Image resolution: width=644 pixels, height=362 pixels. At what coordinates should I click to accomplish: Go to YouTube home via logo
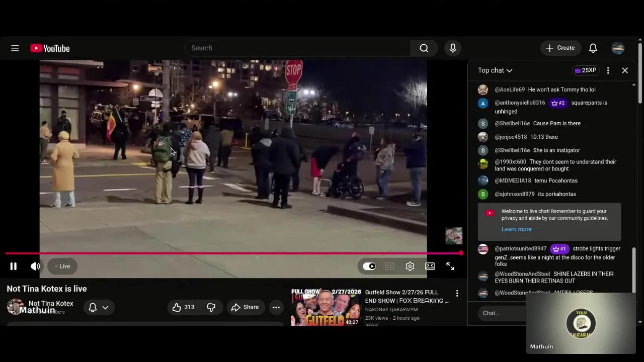pos(50,48)
